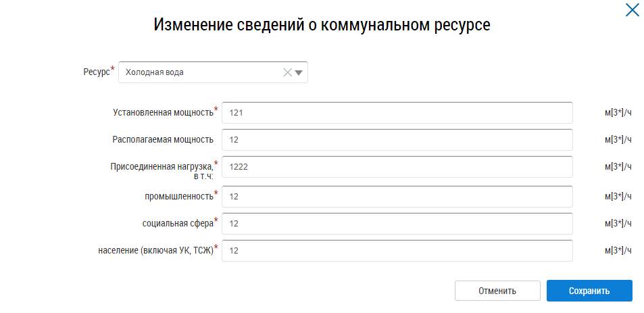Focus the население (включая УК, ТСЖ) input
644x313 pixels.
[397, 250]
